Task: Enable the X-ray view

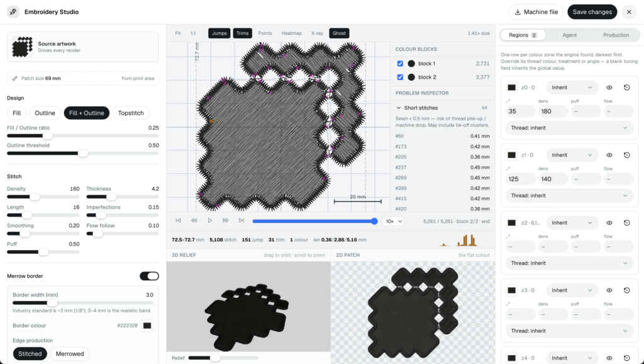Action: (317, 33)
